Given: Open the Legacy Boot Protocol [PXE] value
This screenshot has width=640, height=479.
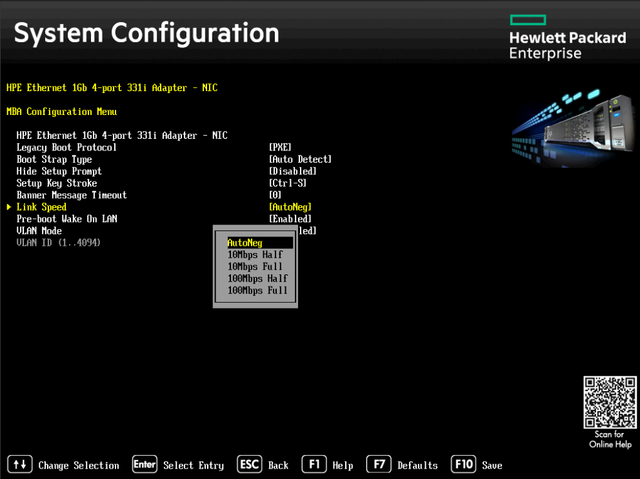Looking at the screenshot, I should click(x=280, y=147).
